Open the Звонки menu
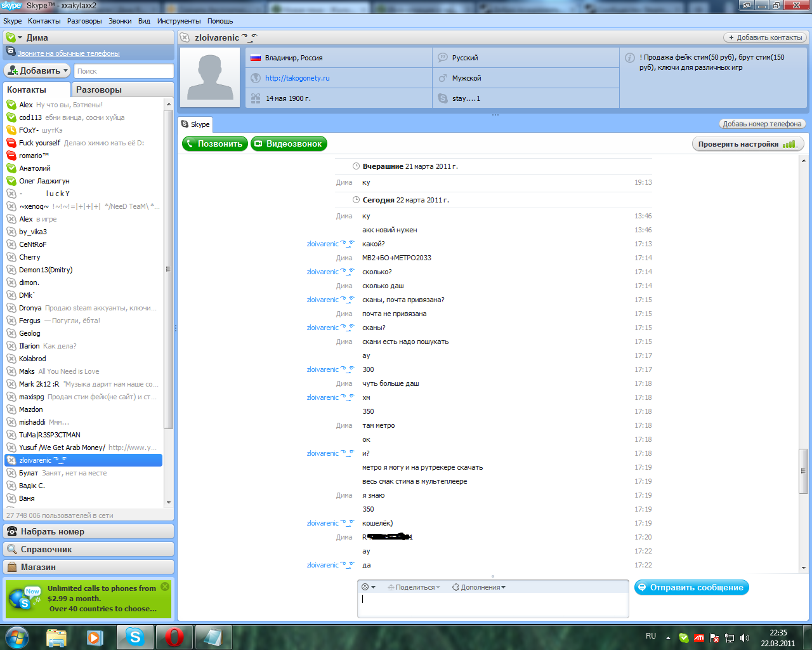The width and height of the screenshot is (812, 650). point(120,21)
